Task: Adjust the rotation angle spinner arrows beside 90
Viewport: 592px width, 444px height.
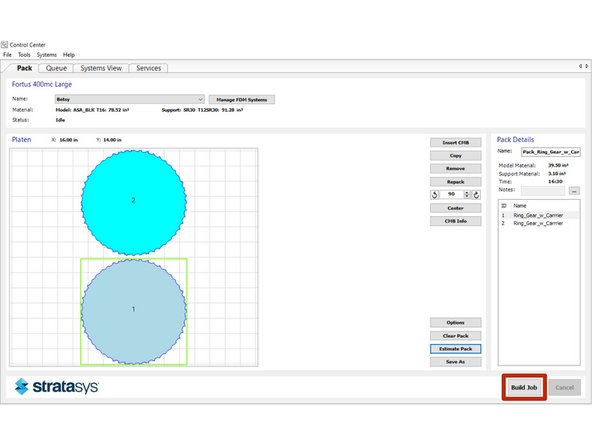Action: pyautogui.click(x=467, y=194)
